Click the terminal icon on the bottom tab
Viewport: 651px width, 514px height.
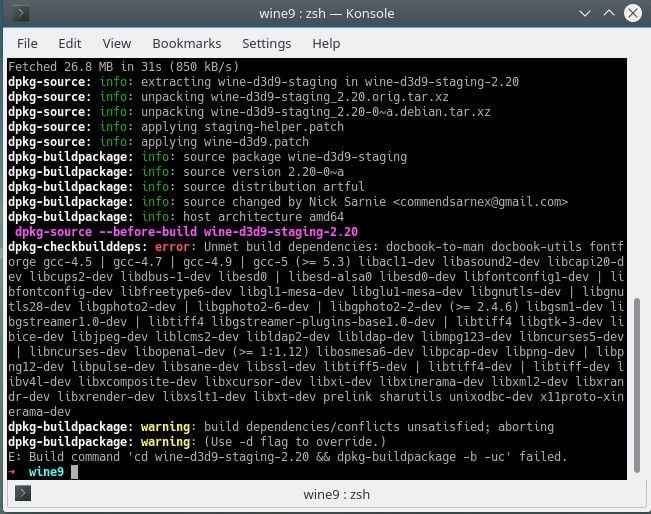click(x=21, y=494)
